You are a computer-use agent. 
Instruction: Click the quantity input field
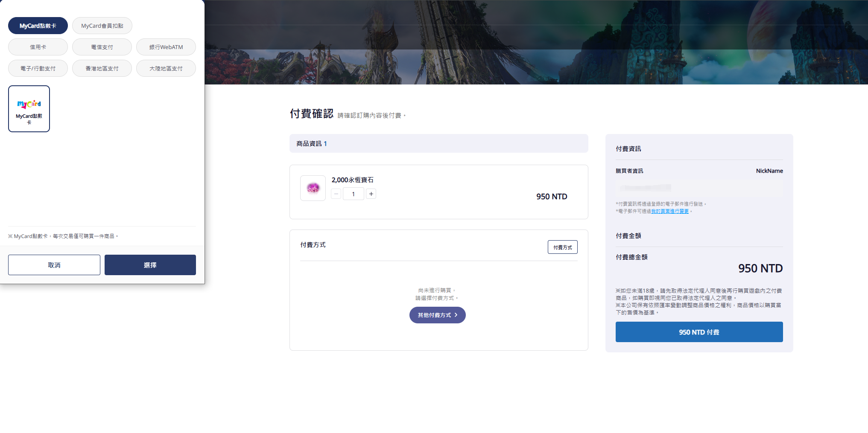click(x=353, y=194)
